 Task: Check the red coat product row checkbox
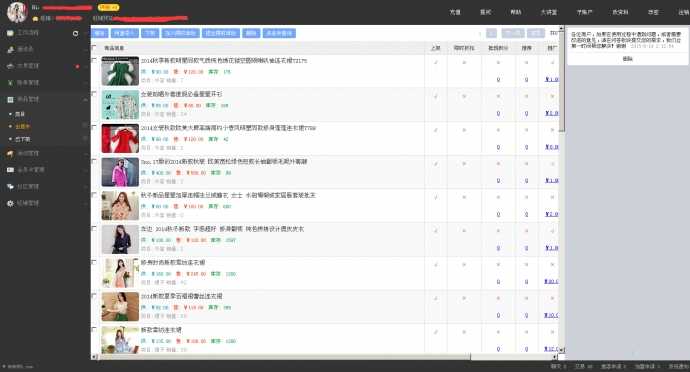94,127
